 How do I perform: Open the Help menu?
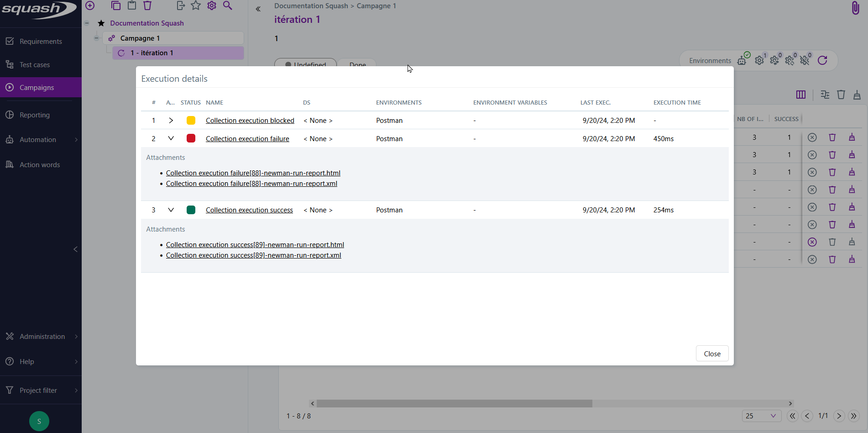point(26,361)
